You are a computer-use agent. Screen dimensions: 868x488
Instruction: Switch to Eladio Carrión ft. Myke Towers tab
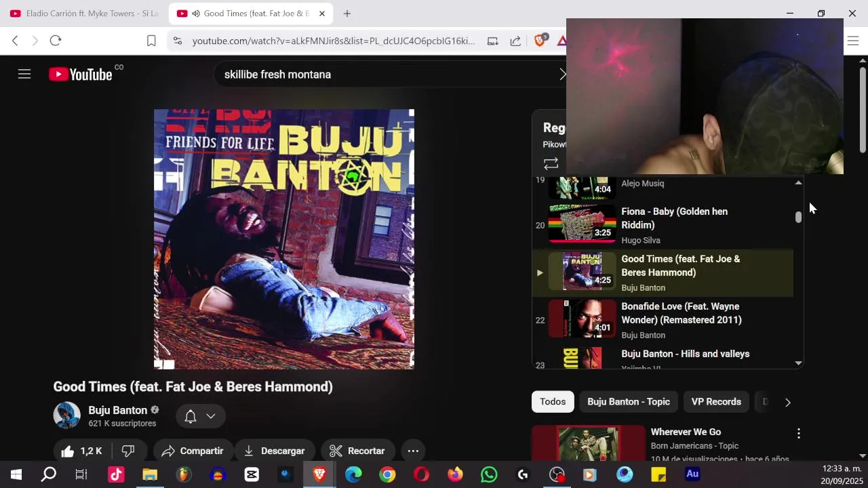click(84, 14)
